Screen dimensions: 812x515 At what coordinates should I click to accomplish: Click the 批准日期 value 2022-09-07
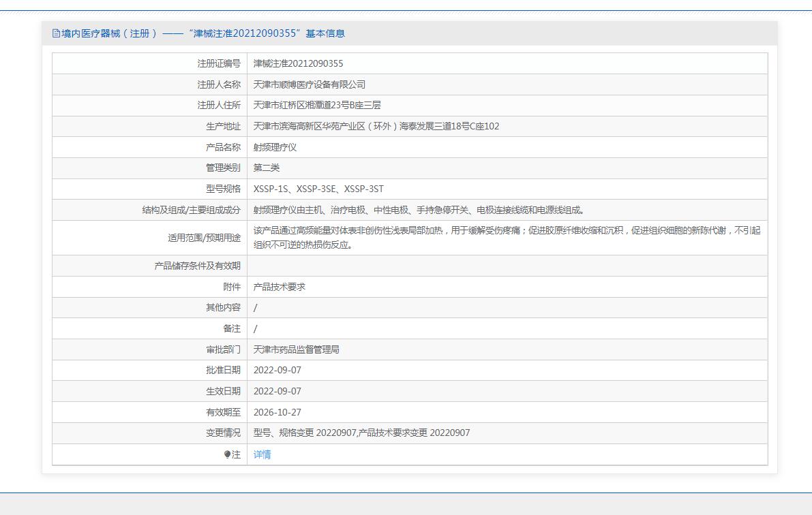point(277,370)
